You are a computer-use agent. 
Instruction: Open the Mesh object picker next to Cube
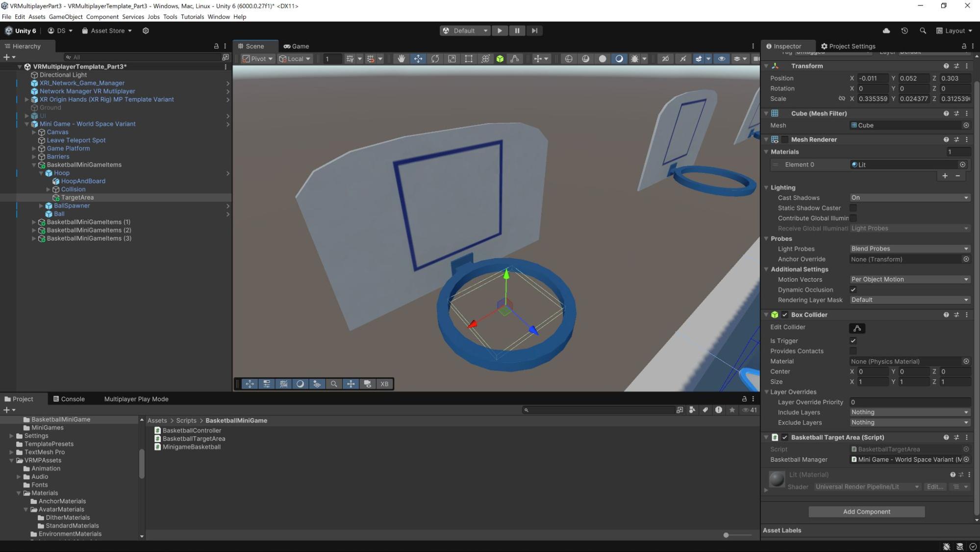point(966,125)
